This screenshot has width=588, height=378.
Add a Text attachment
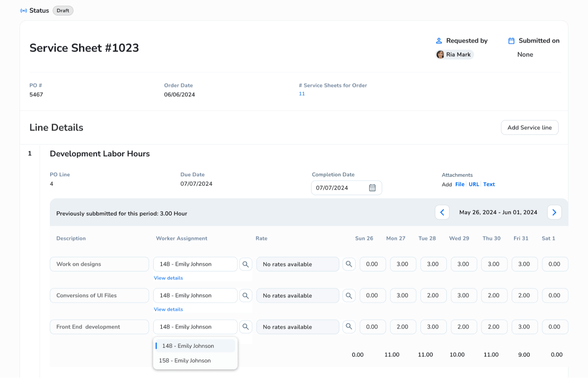489,184
